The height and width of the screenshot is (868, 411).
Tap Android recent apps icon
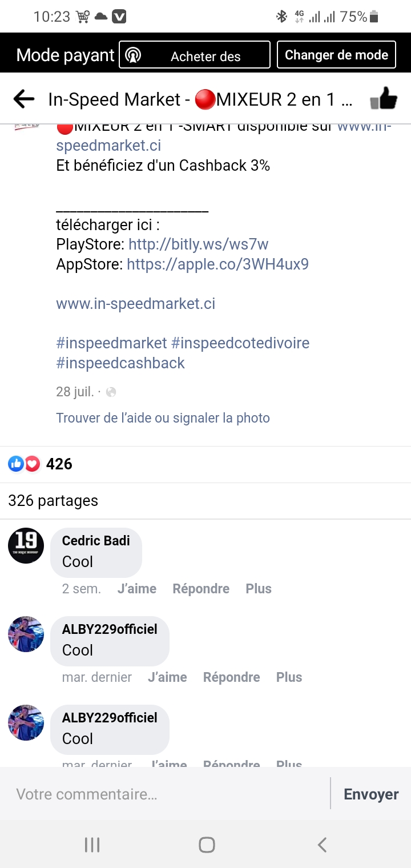pyautogui.click(x=92, y=845)
